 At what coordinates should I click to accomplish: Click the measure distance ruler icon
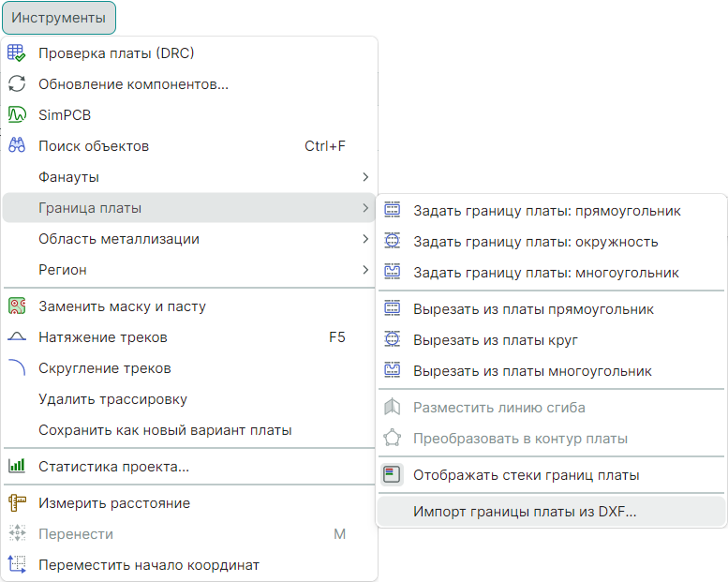click(17, 503)
